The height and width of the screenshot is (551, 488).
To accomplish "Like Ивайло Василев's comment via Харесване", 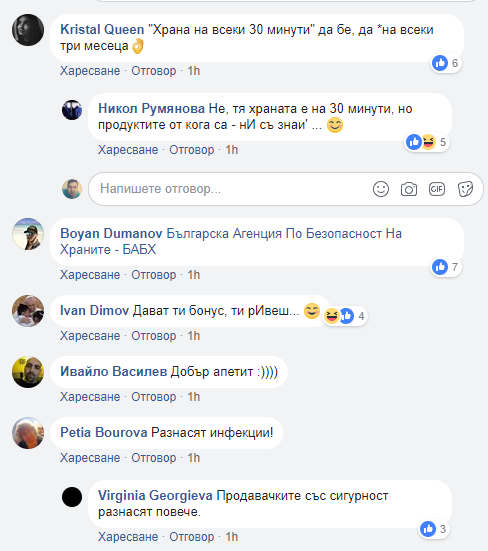I will (90, 397).
